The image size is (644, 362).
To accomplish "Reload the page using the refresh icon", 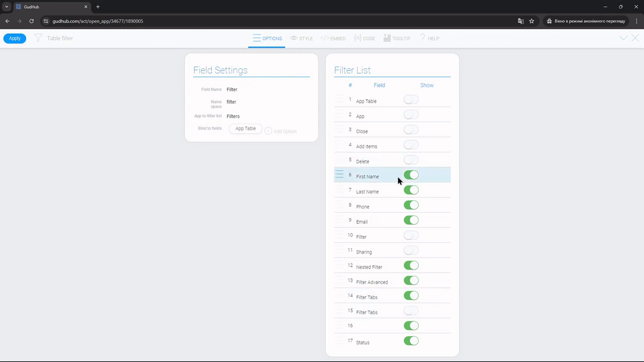I will point(31,21).
